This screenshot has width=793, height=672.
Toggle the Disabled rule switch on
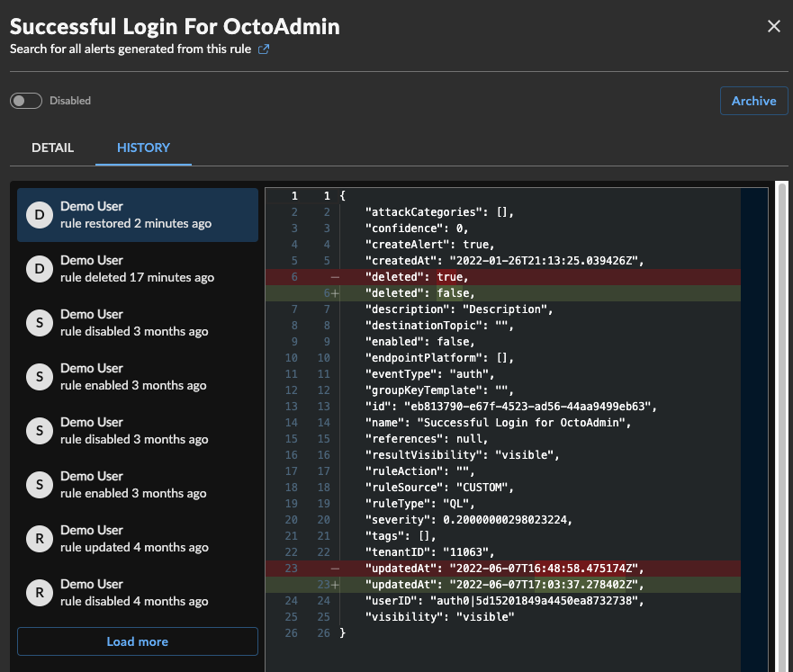pyautogui.click(x=26, y=101)
